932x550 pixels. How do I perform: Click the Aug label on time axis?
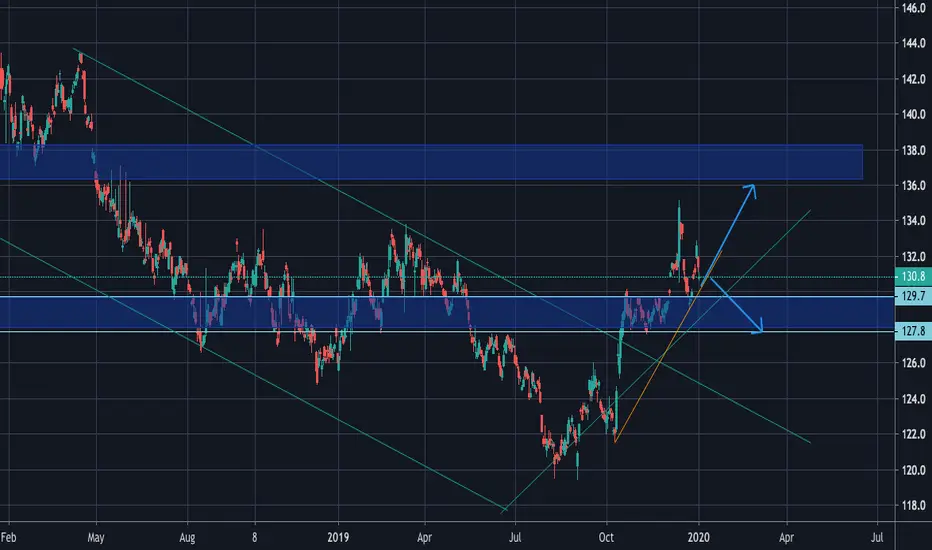(x=187, y=538)
